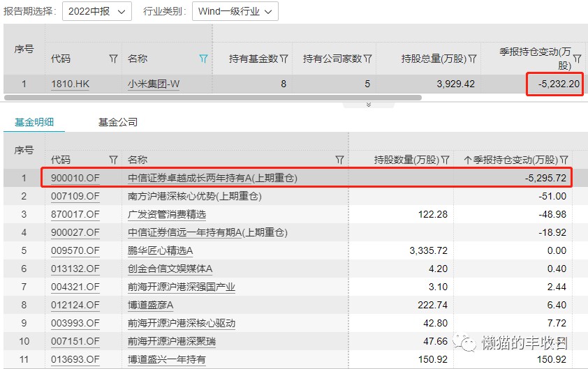
Task: Open the 报告期选择 2022中报 dropdown
Action: [97, 11]
